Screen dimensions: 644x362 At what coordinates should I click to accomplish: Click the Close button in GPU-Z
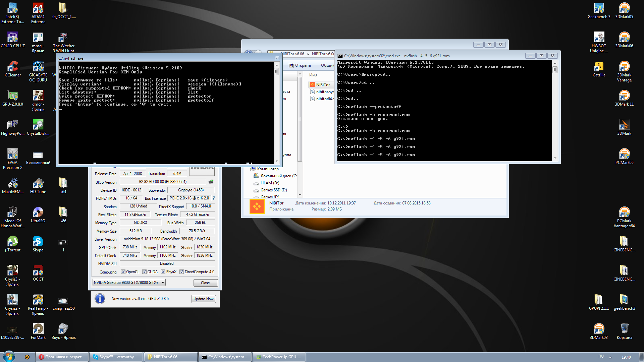coord(205,283)
